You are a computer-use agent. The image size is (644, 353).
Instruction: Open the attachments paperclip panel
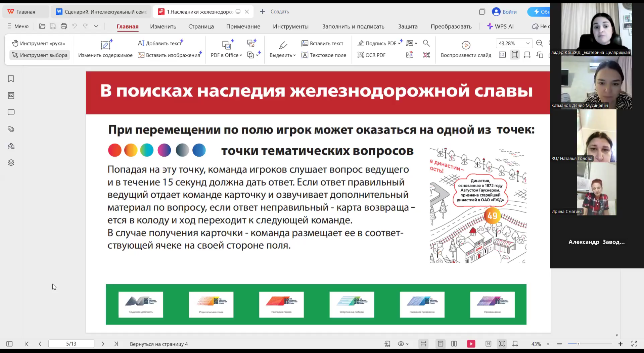[x=11, y=129]
